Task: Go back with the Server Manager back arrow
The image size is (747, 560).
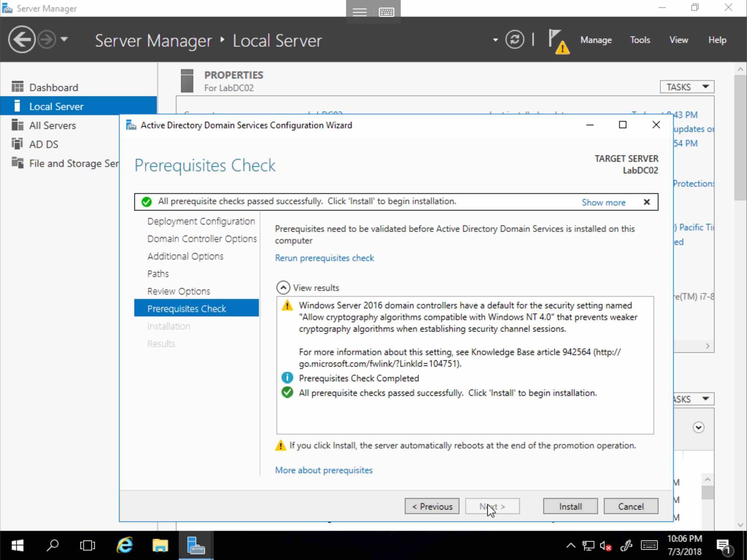Action: click(22, 39)
